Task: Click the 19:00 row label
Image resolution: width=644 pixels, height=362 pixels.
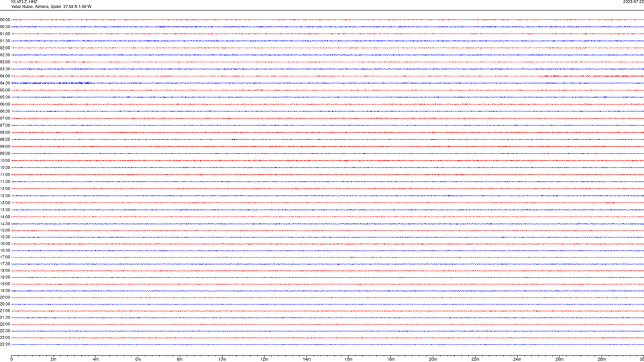Action: pyautogui.click(x=5, y=284)
